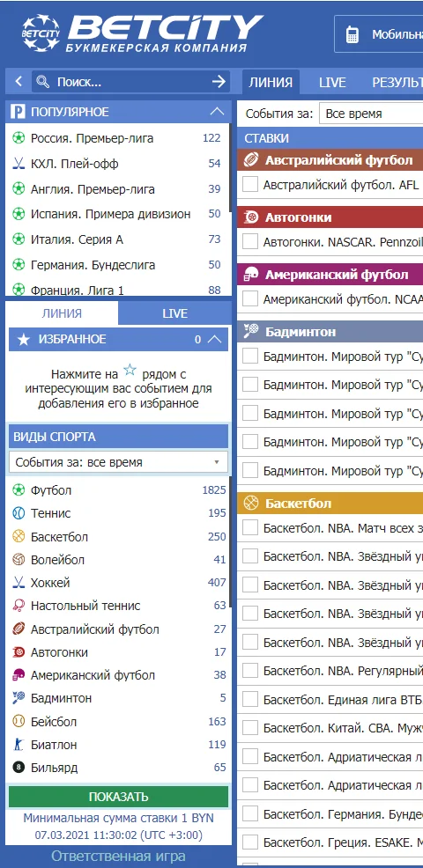Collapse Бадминтон section header
The width and height of the screenshot is (423, 868).
330,332
